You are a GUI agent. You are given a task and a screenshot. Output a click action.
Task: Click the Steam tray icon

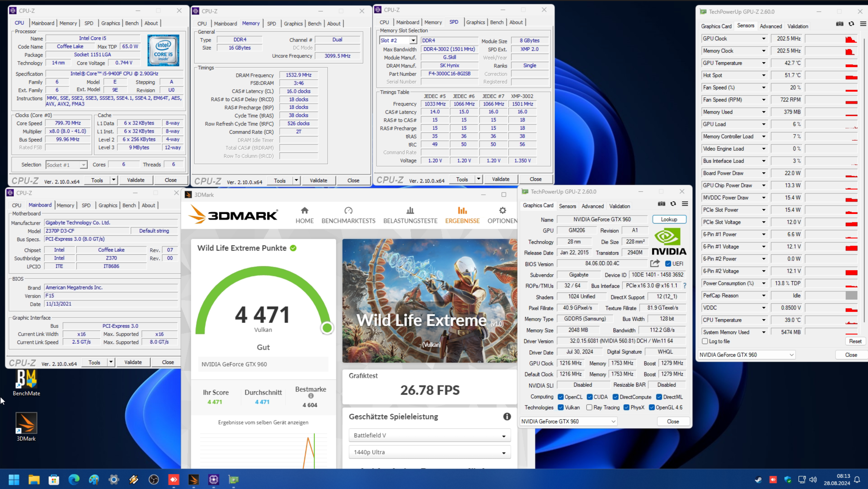758,480
